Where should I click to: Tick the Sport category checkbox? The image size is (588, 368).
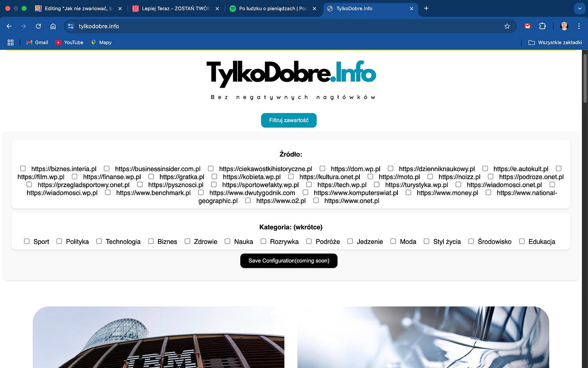pos(27,241)
